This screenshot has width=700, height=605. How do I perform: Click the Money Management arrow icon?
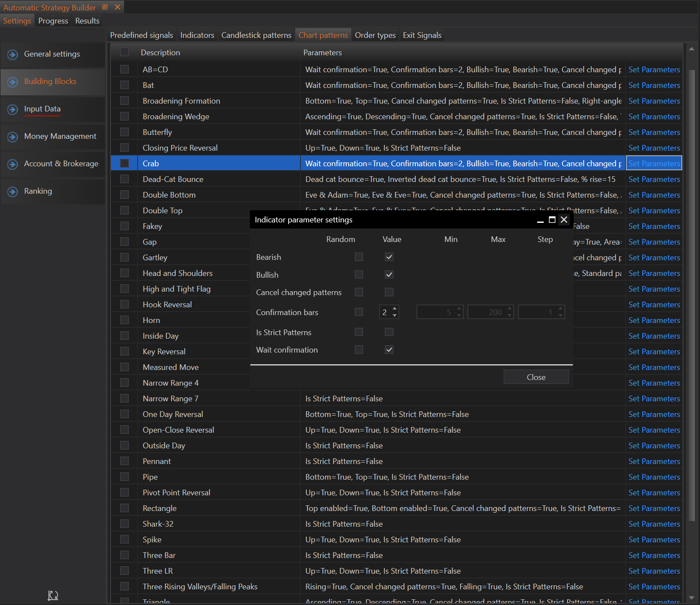[x=13, y=137]
